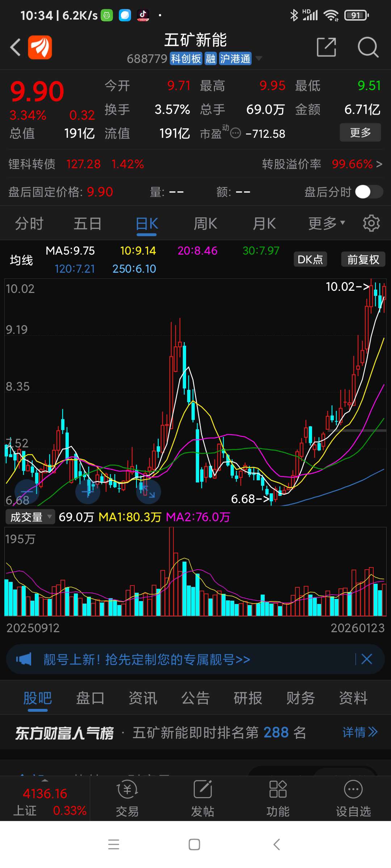The width and height of the screenshot is (391, 868).
Task: Open the 成交量 indicator dropdown
Action: pos(30,517)
